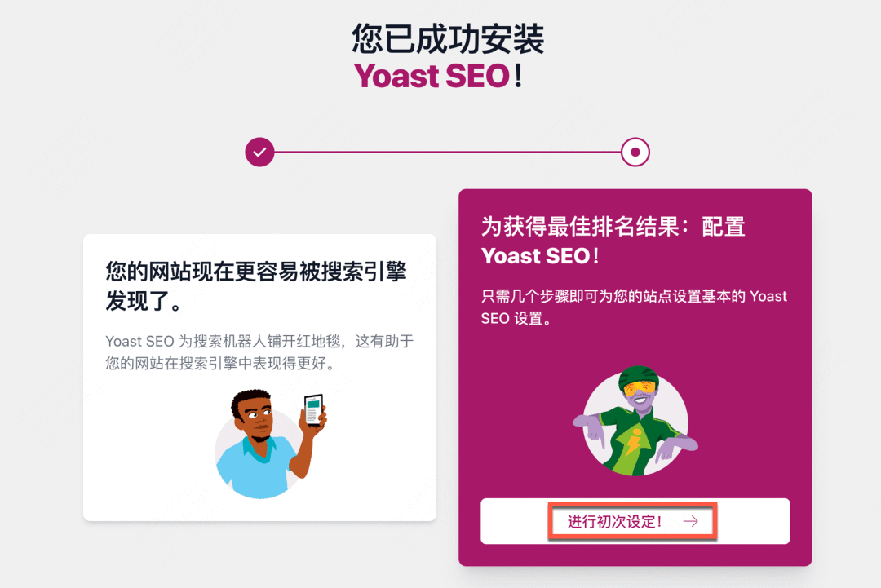Click the 您已成功安装 page heading
This screenshot has height=588, width=881.
click(448, 39)
